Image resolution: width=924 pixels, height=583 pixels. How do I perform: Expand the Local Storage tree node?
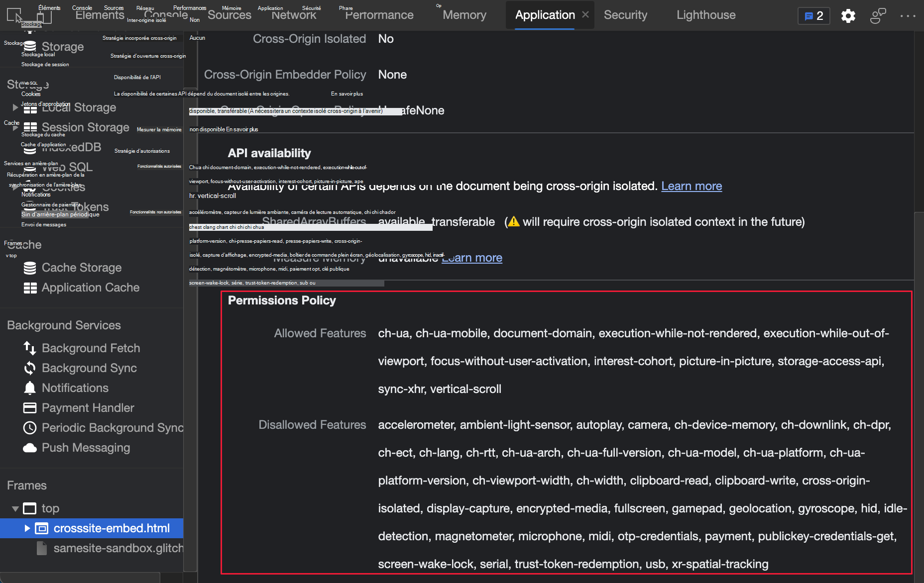pos(15,107)
